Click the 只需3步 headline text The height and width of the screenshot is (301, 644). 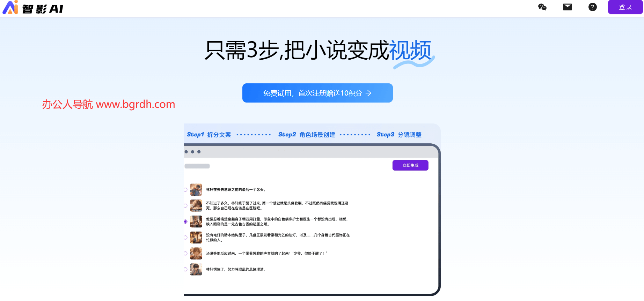tap(317, 51)
